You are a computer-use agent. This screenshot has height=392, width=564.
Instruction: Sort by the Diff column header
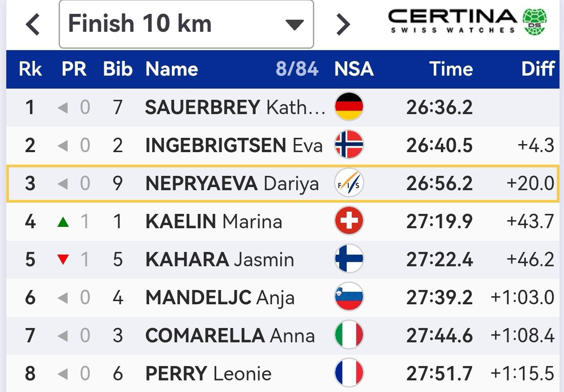[x=538, y=69]
